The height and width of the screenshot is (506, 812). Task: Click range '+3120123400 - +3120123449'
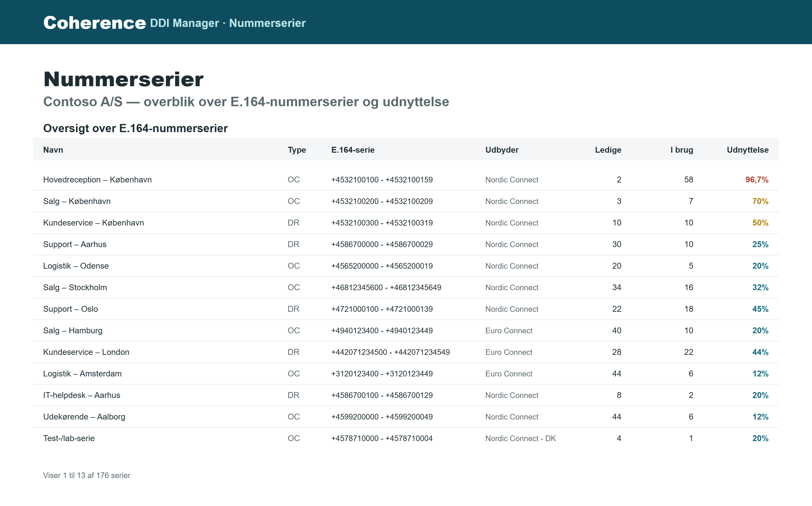pyautogui.click(x=382, y=374)
